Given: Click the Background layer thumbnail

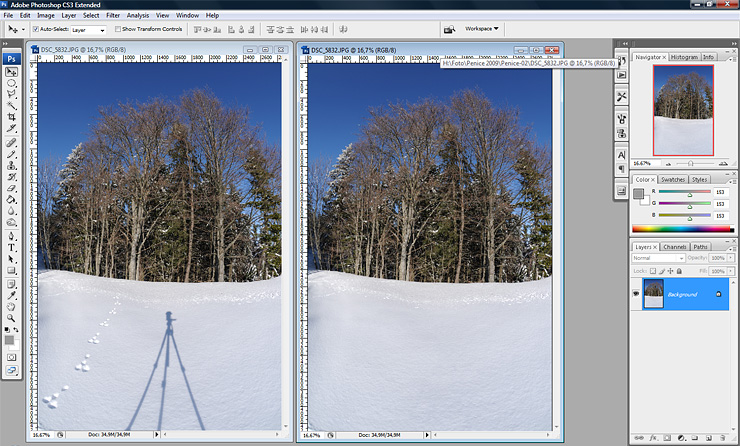Looking at the screenshot, I should pos(656,293).
